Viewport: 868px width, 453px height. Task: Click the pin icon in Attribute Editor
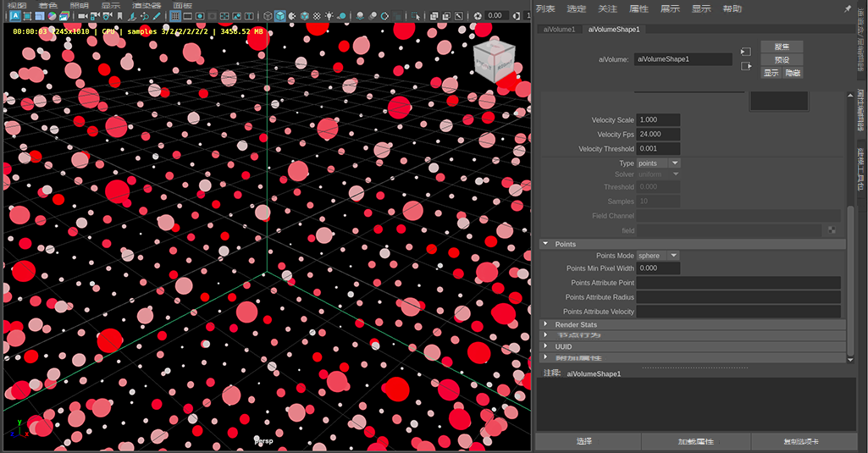[x=848, y=8]
